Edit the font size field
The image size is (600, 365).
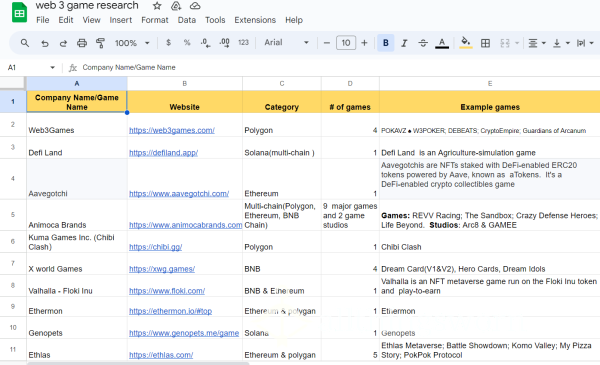(346, 43)
